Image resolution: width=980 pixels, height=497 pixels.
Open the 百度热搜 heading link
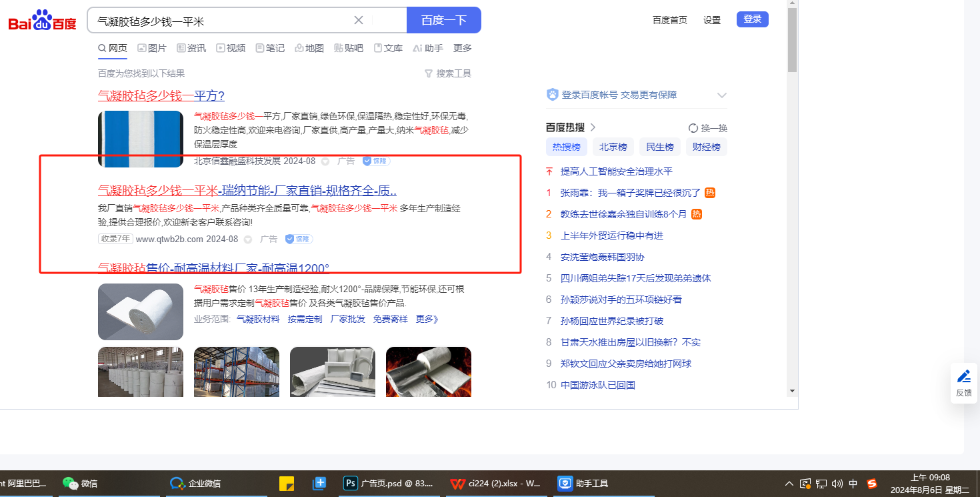pyautogui.click(x=571, y=127)
